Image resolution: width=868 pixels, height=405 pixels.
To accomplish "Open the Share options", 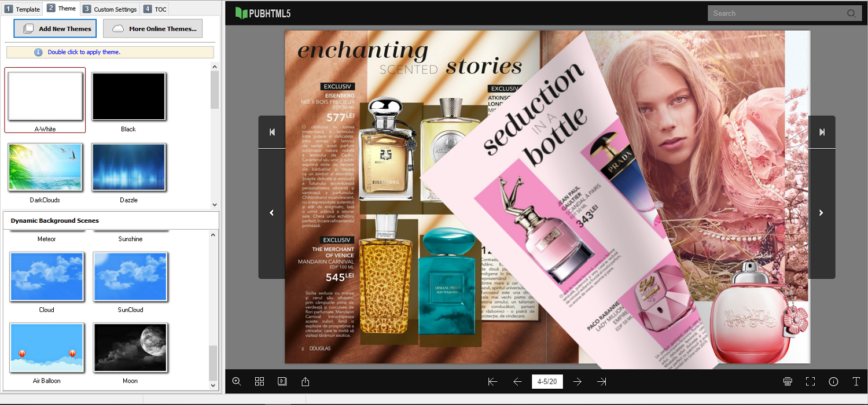I will (305, 381).
